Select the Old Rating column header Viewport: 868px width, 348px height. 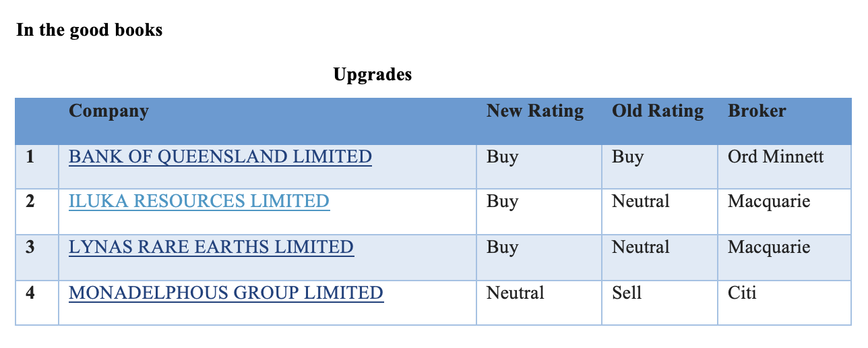(657, 111)
